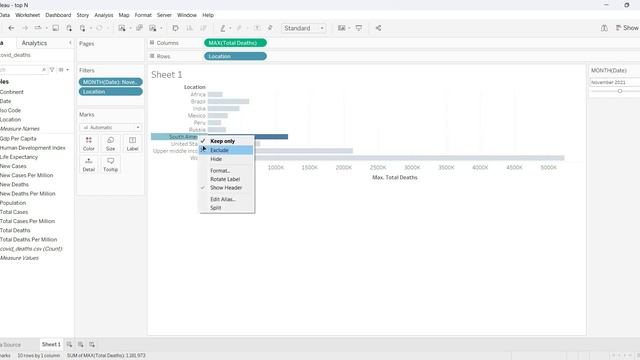640x360 pixels.
Task: Click the New Worksheet tab icon at bottom
Action: tap(69, 344)
